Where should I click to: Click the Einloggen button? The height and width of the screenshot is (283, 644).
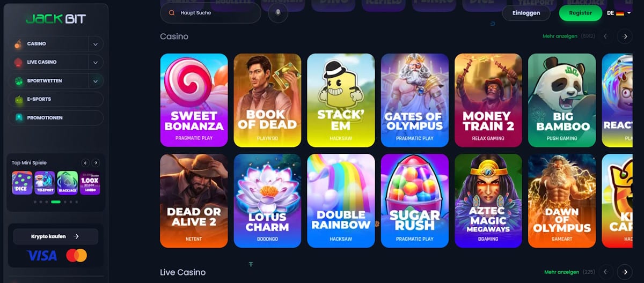[x=526, y=13]
